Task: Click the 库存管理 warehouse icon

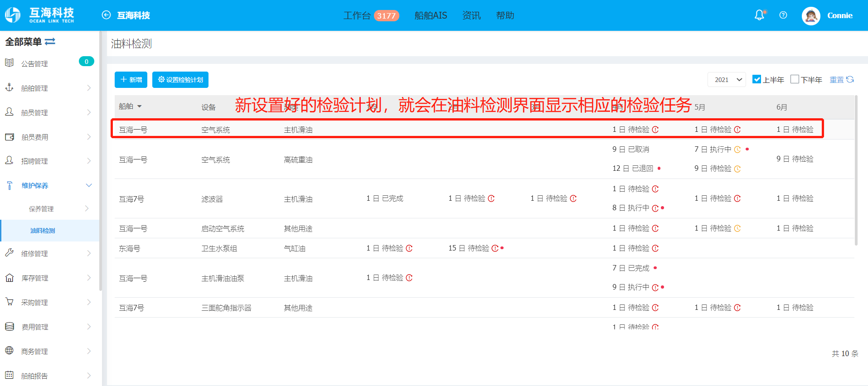Action: [x=9, y=277]
